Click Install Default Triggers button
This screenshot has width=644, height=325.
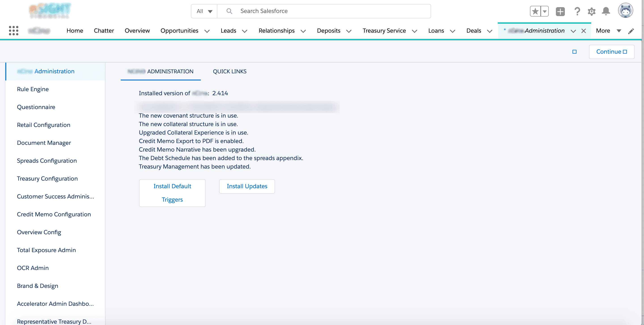tap(172, 193)
